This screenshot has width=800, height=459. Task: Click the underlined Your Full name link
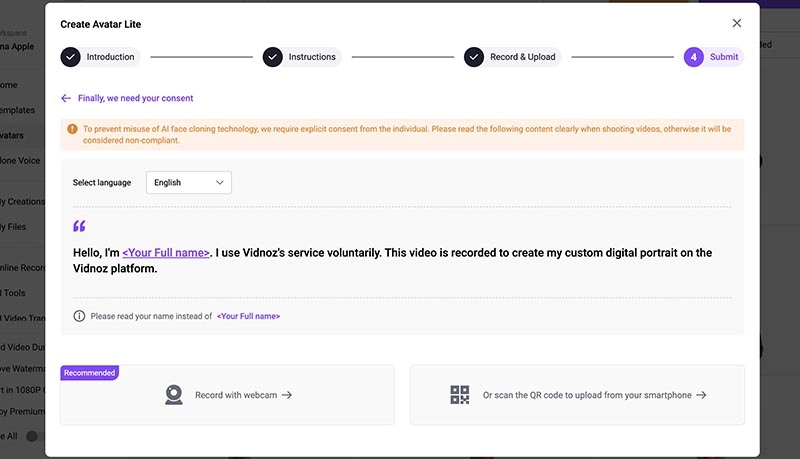click(x=166, y=253)
